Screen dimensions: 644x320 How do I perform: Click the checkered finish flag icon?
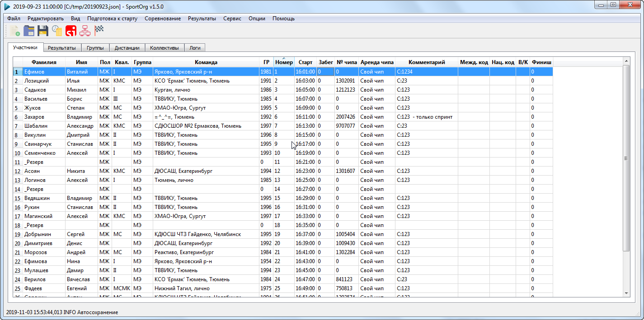click(99, 30)
